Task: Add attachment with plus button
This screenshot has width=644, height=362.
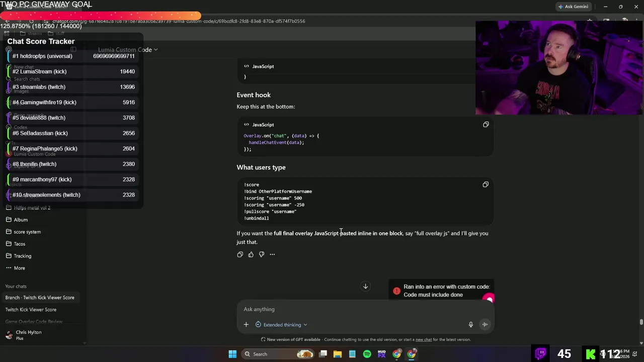Action: point(246,325)
